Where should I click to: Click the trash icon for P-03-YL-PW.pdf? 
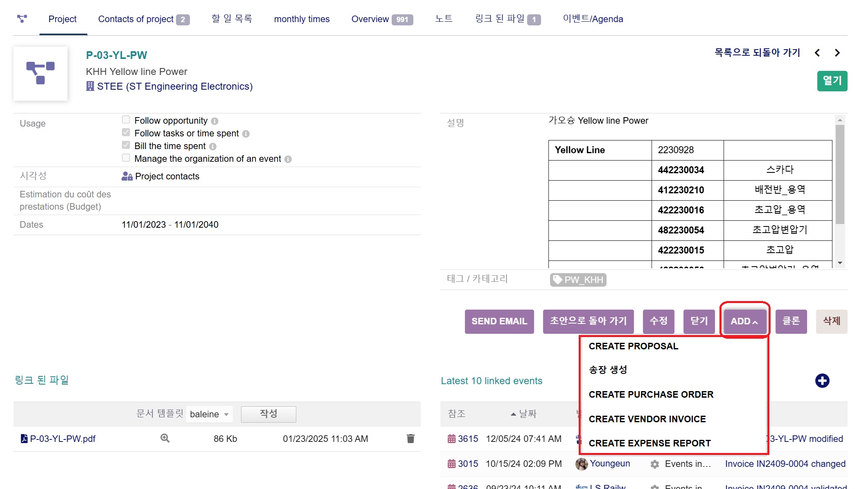(x=410, y=439)
